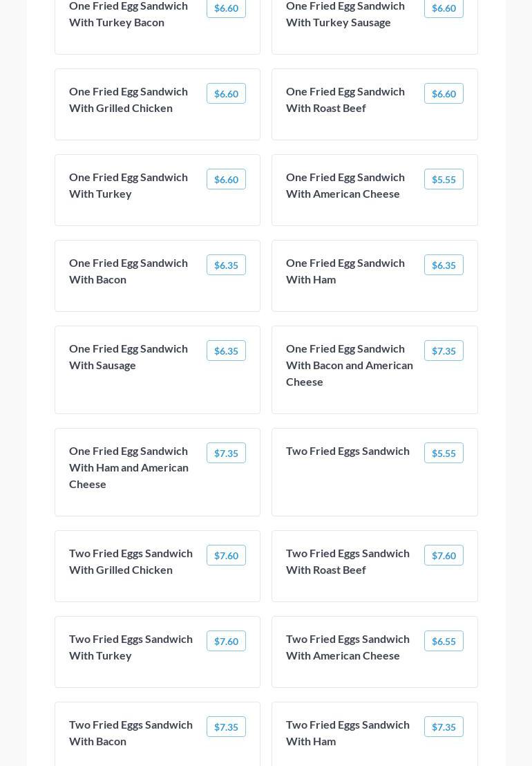
Task: Select $7.35 price for One Egg Ham and American Cheese
Action: 226,454
